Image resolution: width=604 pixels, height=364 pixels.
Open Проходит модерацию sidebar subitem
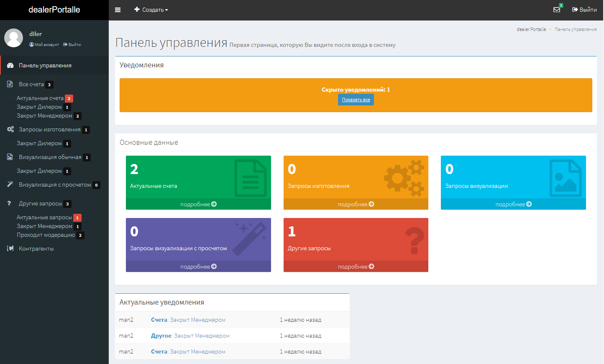pyautogui.click(x=46, y=235)
